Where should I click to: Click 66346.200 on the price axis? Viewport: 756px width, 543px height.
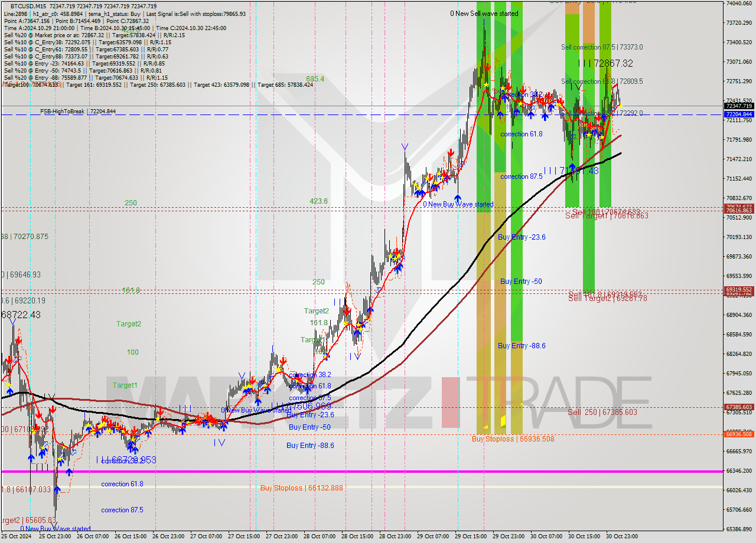tap(738, 470)
